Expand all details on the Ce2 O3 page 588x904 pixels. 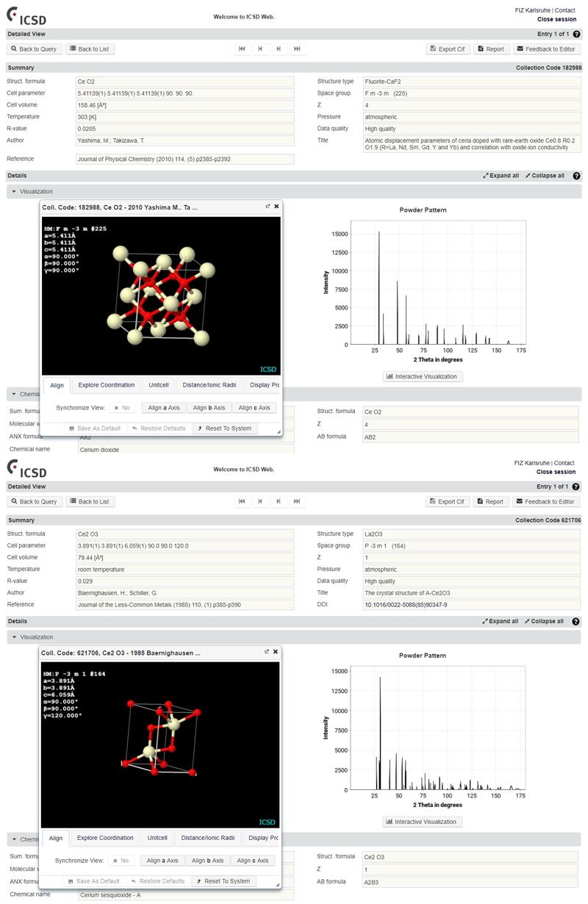(501, 621)
